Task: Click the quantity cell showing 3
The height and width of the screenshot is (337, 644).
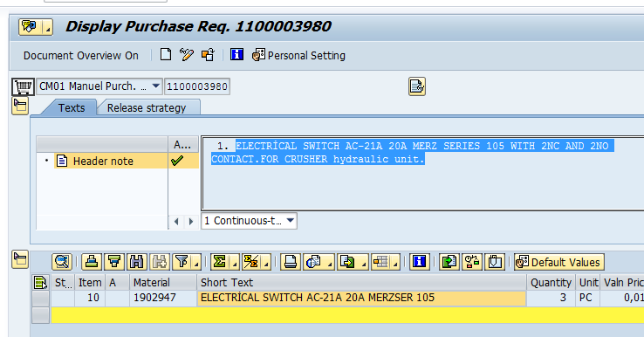Action: (552, 298)
